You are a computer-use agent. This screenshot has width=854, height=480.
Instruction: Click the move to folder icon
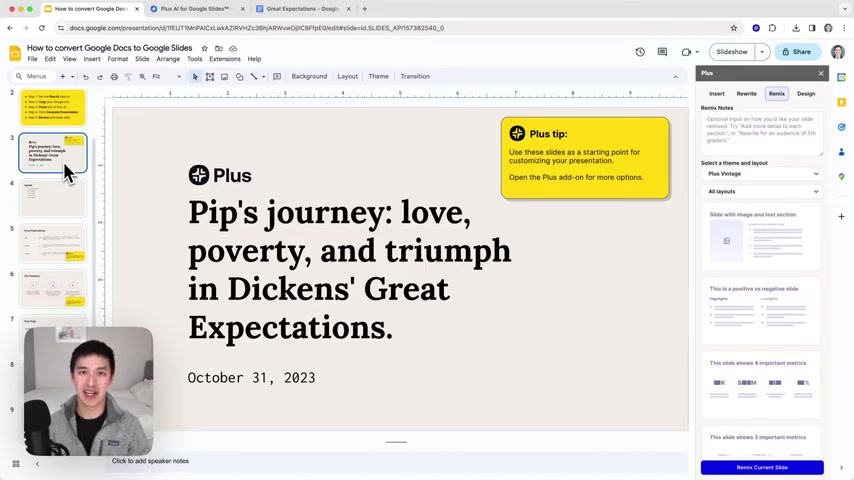pos(218,48)
